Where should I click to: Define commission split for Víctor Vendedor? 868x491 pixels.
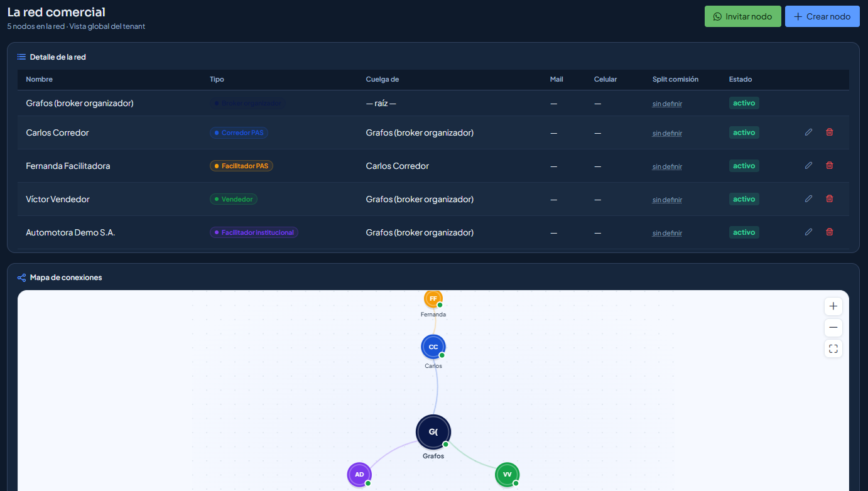667,200
